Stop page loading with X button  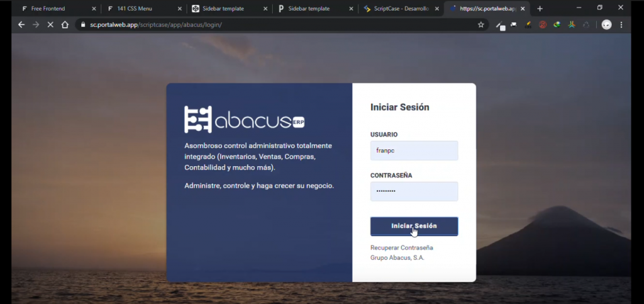[50, 25]
